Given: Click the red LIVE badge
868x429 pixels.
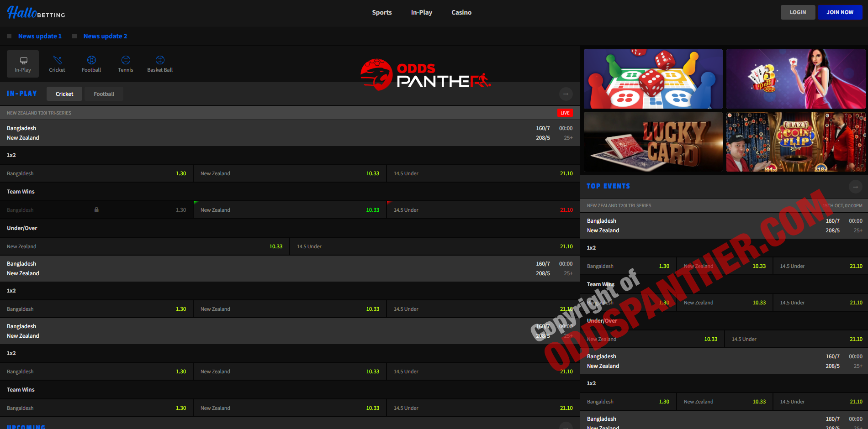Looking at the screenshot, I should [x=565, y=113].
